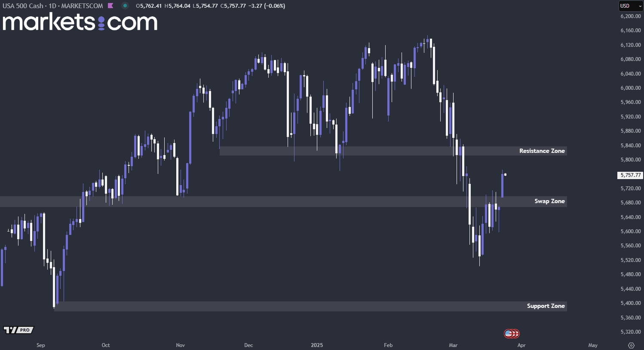Click the Dec label on time axis
Screen dimensions: 644x350
pyautogui.click(x=248, y=345)
